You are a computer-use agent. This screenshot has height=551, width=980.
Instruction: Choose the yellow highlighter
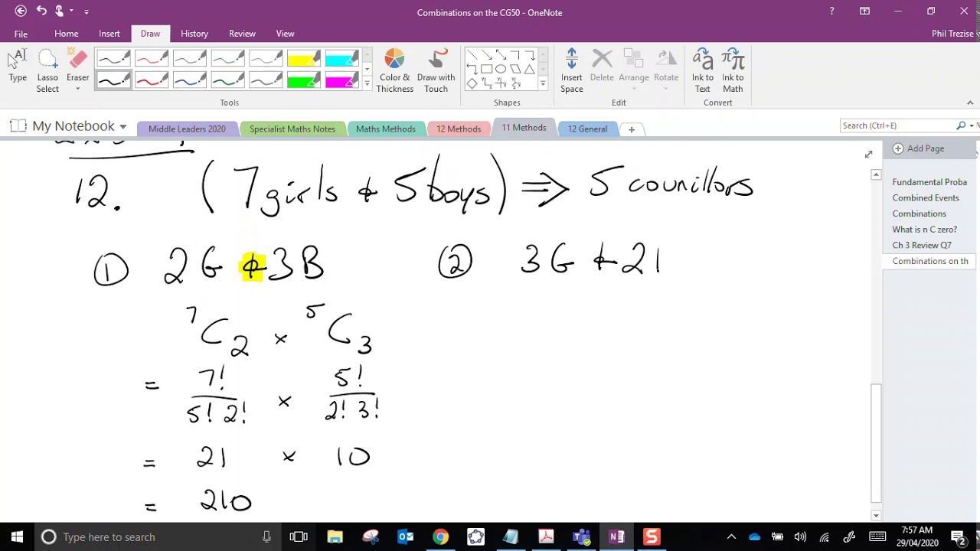(304, 60)
